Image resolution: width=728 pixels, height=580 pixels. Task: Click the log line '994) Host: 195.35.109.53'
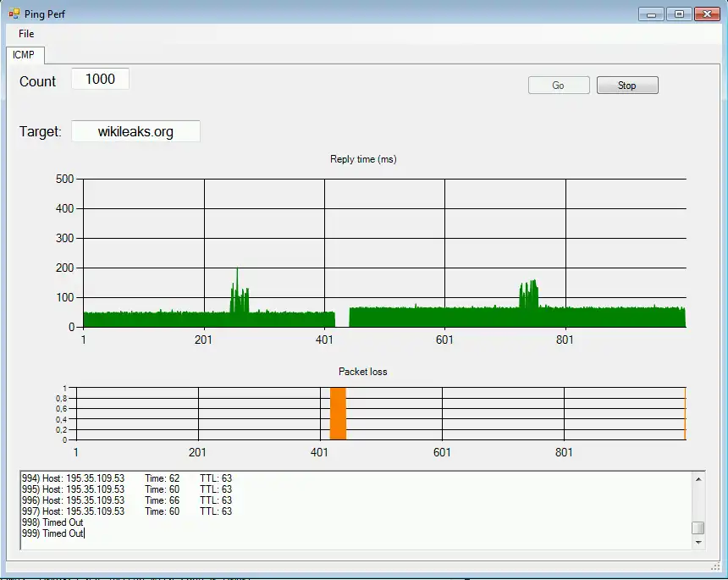[74, 478]
